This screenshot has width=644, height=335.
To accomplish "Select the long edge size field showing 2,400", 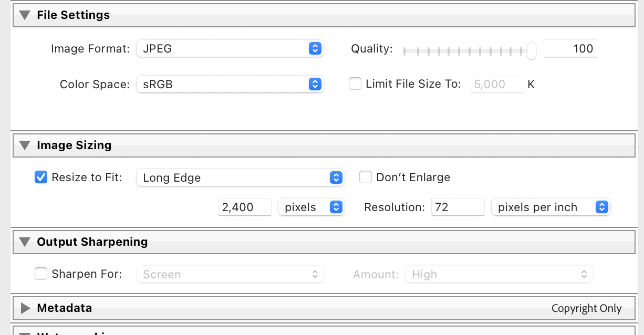I will click(244, 207).
